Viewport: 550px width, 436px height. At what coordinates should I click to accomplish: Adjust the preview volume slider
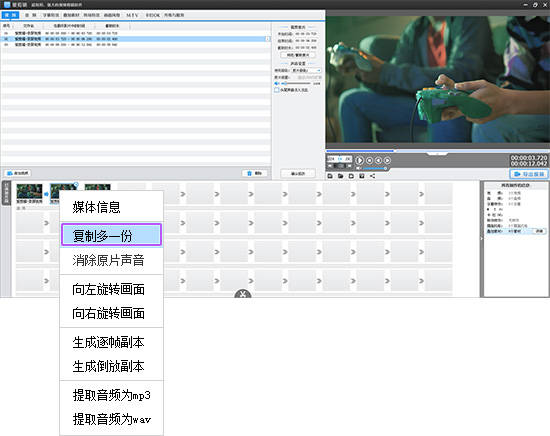click(374, 168)
